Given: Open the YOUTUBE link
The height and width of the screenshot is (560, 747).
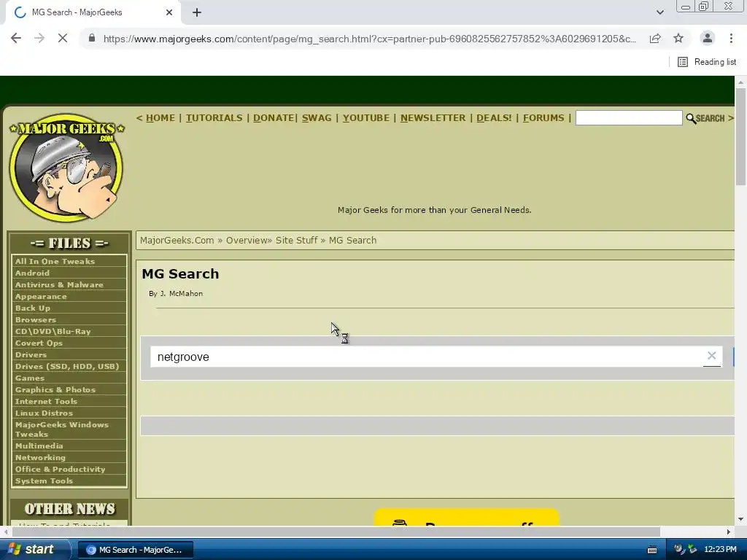Looking at the screenshot, I should [366, 118].
